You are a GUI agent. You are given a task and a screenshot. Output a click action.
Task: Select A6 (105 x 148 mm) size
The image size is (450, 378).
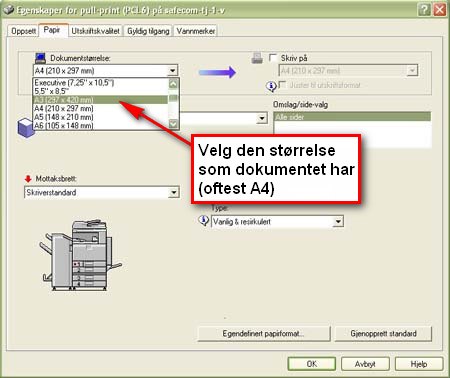100,126
